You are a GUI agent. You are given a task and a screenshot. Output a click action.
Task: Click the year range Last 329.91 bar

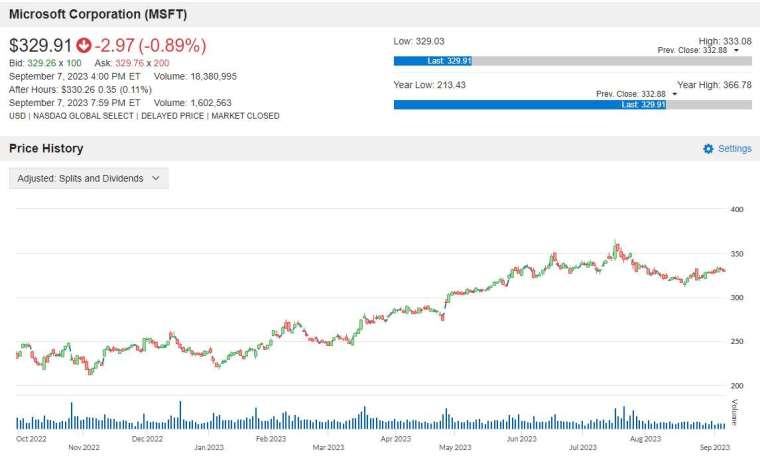[530, 105]
